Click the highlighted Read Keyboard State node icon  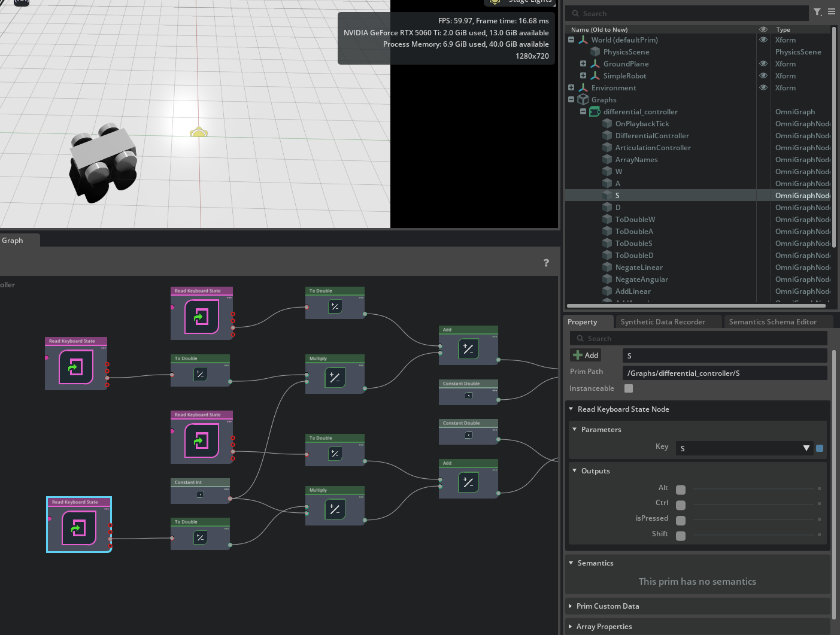coord(78,528)
